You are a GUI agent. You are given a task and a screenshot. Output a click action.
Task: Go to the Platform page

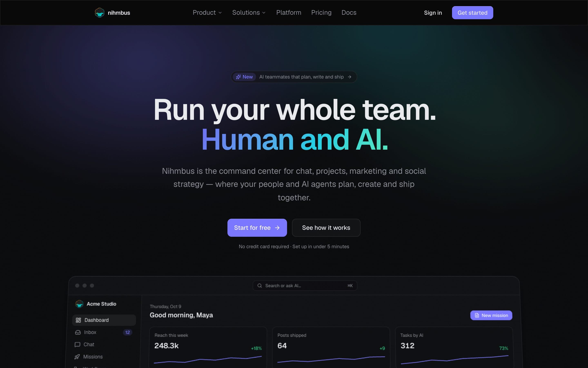pos(289,13)
